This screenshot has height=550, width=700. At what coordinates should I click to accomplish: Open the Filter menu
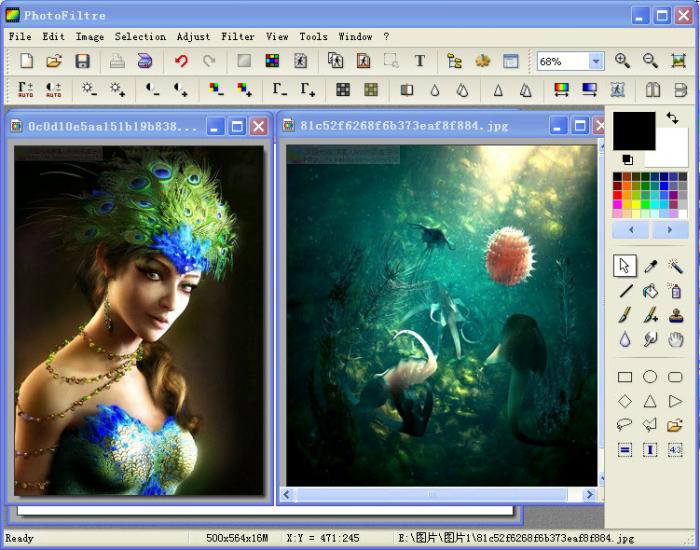(x=238, y=37)
